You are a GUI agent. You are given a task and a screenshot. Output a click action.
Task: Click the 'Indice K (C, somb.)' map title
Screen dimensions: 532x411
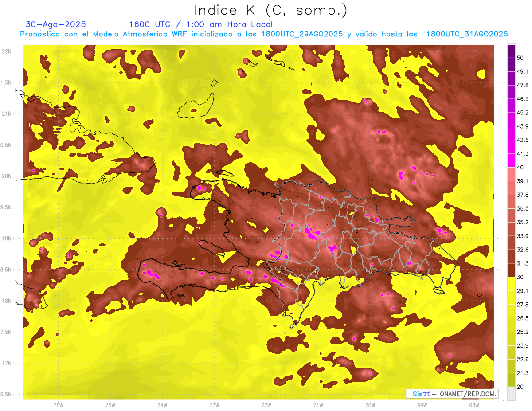pos(270,11)
